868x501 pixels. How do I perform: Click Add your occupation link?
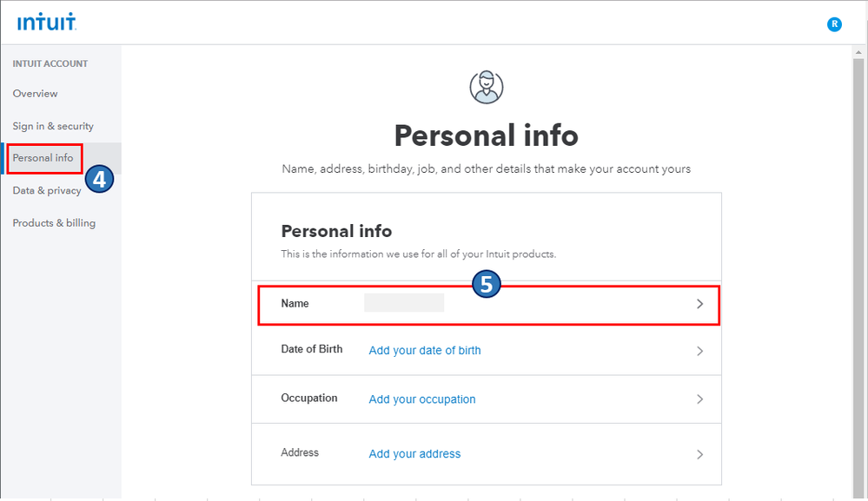click(422, 399)
